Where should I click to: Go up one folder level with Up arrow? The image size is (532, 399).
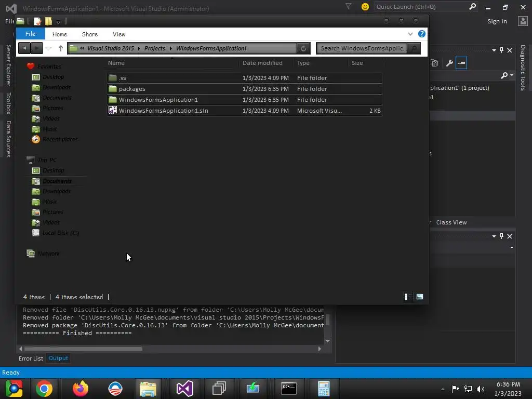pos(61,48)
